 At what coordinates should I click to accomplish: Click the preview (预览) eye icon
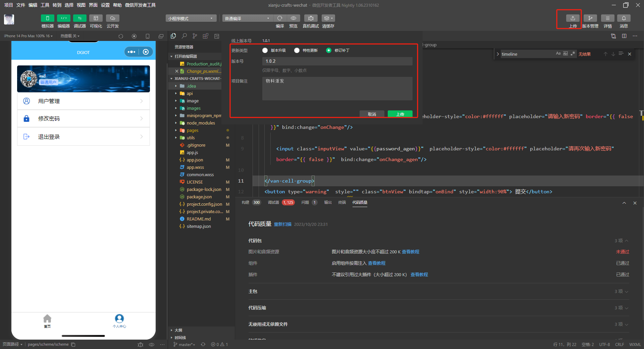pyautogui.click(x=293, y=18)
